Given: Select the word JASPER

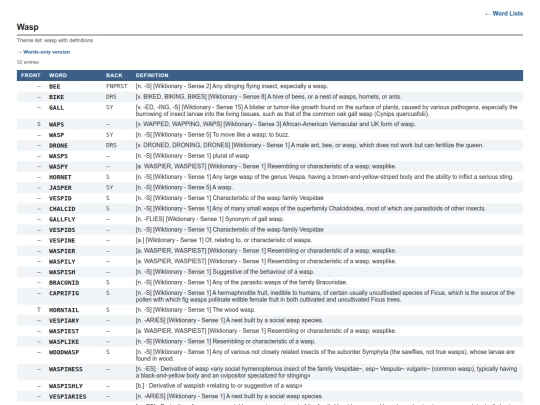Looking at the screenshot, I should (60, 188).
